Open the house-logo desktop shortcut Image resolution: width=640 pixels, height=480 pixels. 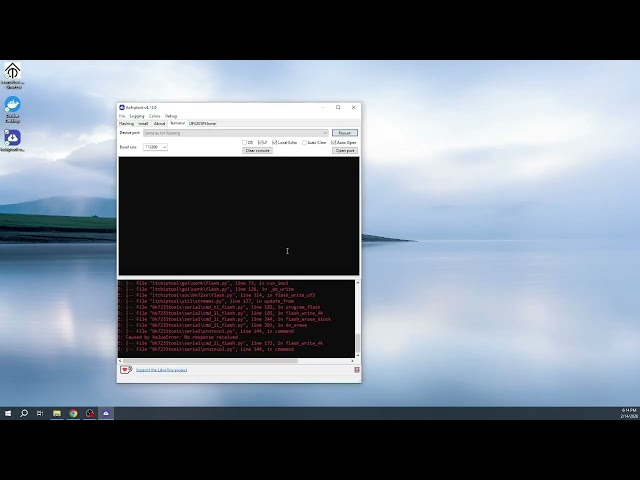(x=13, y=76)
